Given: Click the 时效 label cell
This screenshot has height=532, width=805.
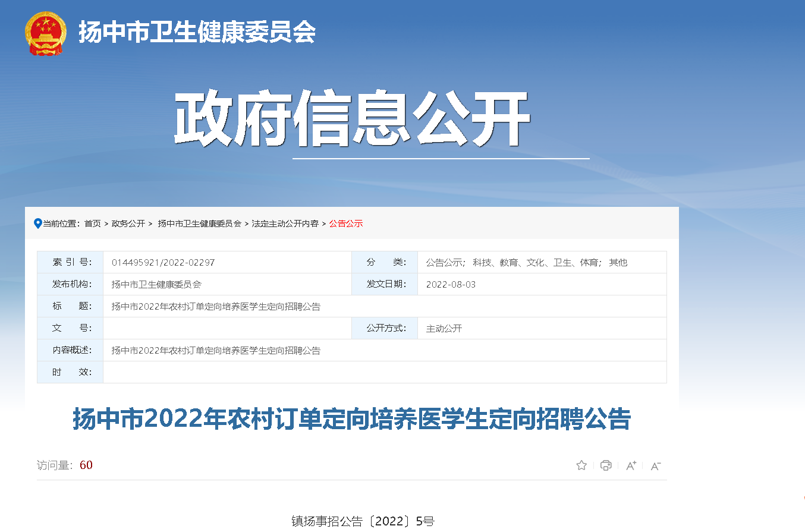Looking at the screenshot, I should (x=70, y=372).
